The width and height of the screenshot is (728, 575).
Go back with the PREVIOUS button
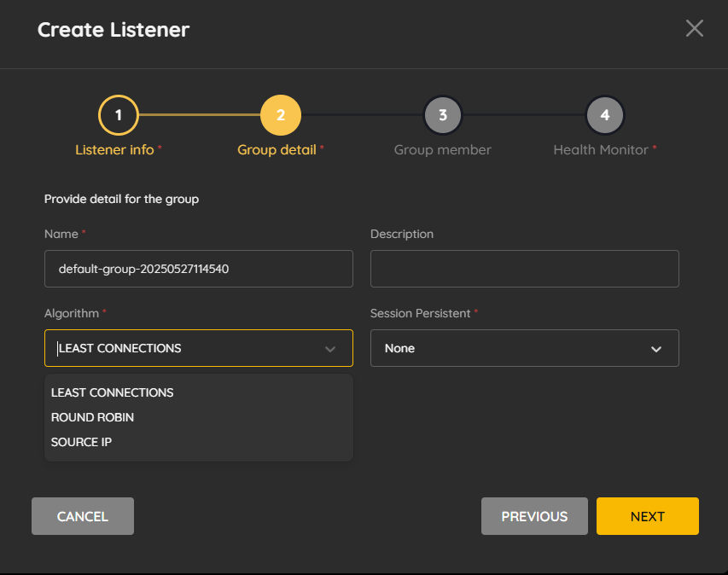point(534,516)
